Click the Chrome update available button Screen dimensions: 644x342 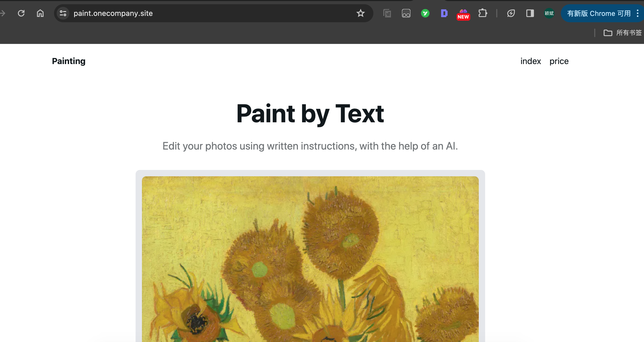tap(599, 13)
